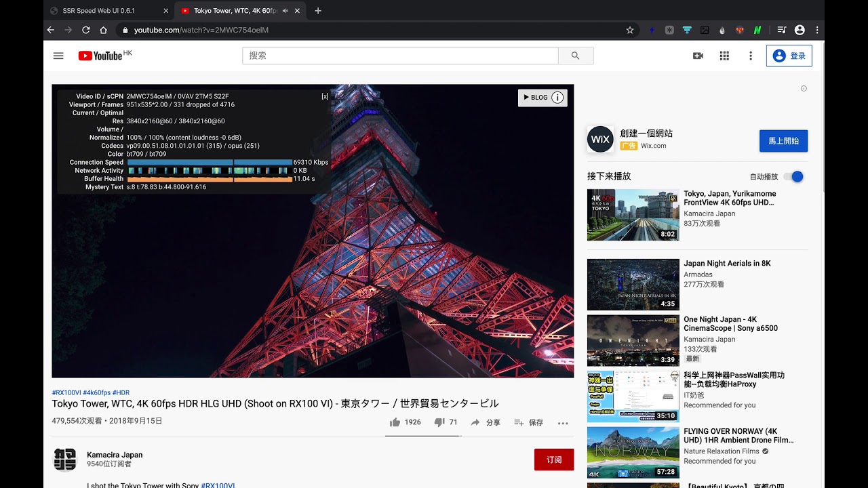Open the Chrome media control icon
The width and height of the screenshot is (868, 488).
[782, 30]
